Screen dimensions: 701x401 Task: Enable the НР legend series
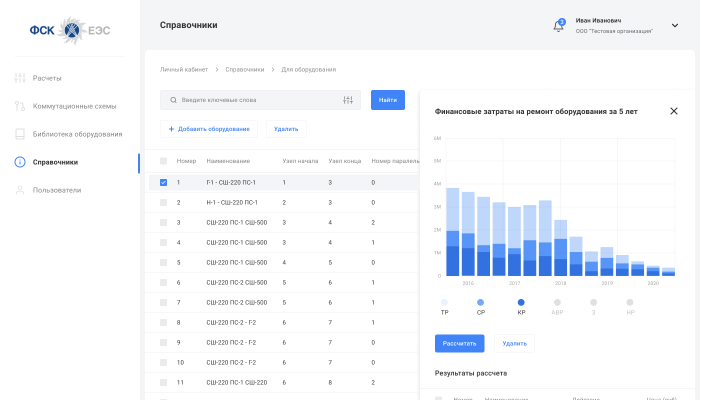pos(630,307)
